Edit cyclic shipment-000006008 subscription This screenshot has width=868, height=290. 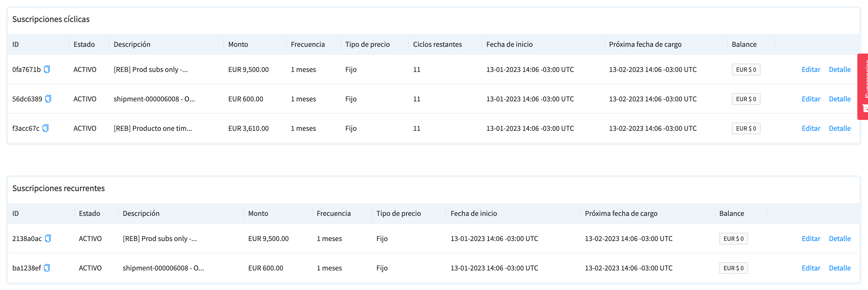pyautogui.click(x=811, y=99)
